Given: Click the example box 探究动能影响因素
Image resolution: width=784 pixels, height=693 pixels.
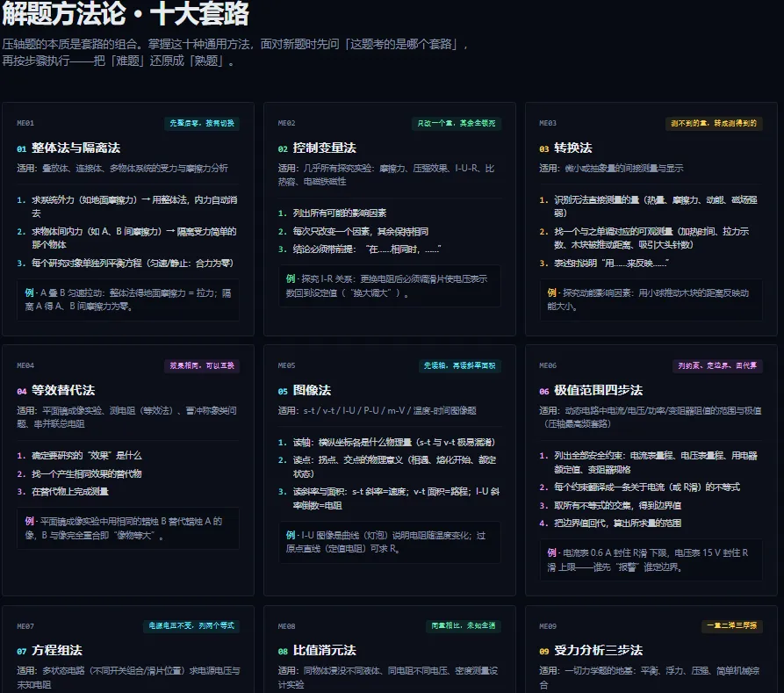Looking at the screenshot, I should click(651, 300).
